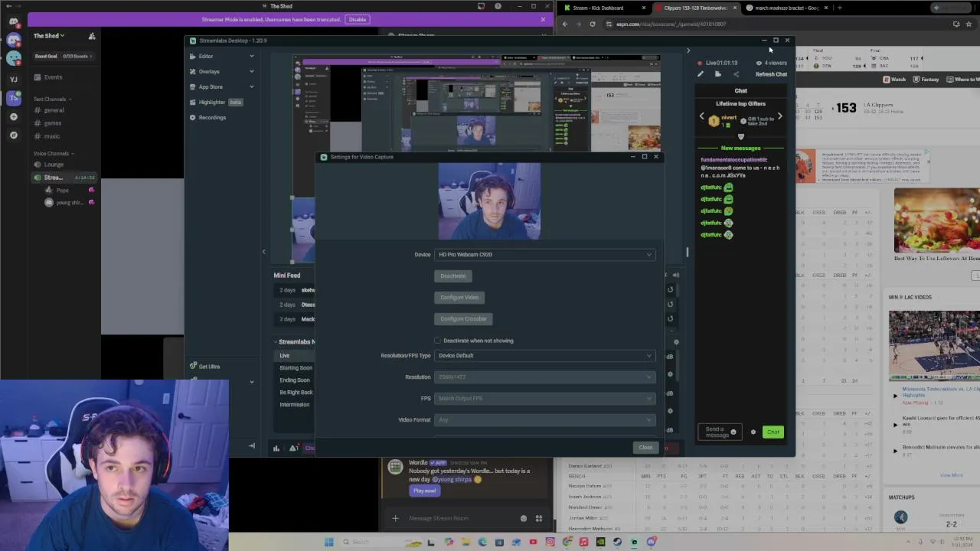Click Discord discover compass icon
980x551 pixels.
(x=13, y=135)
